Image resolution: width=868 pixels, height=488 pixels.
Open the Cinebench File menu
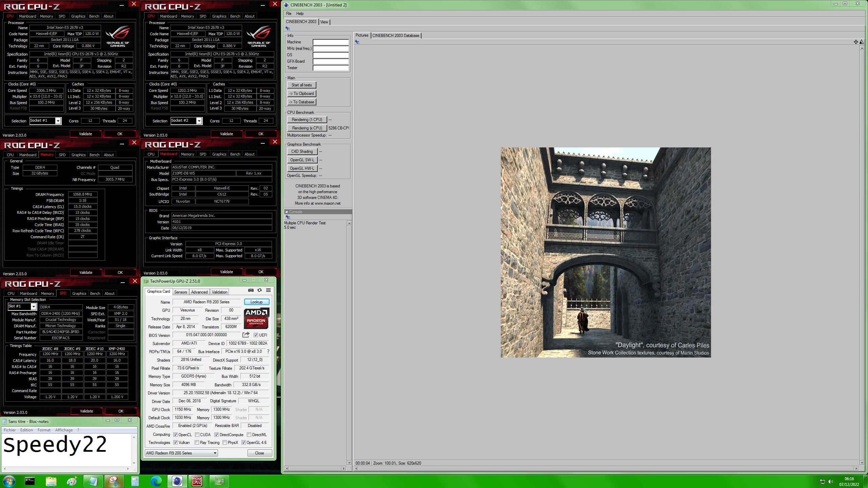[289, 14]
